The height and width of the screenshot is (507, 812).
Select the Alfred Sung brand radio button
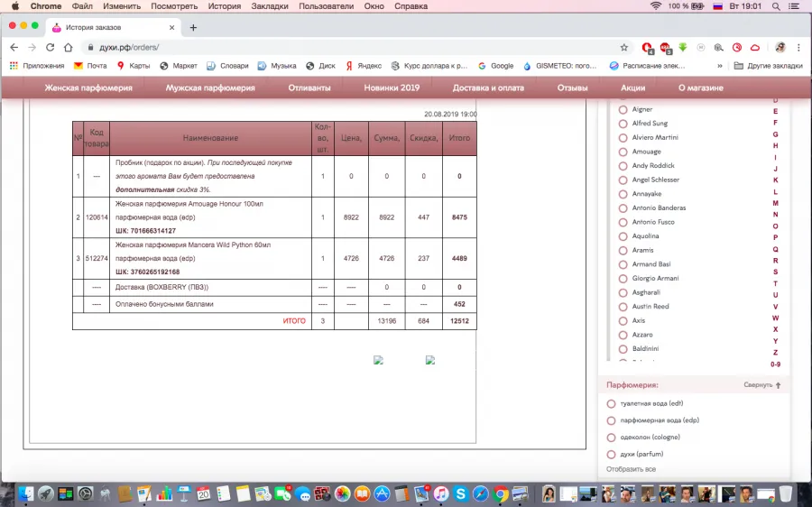[x=623, y=124]
